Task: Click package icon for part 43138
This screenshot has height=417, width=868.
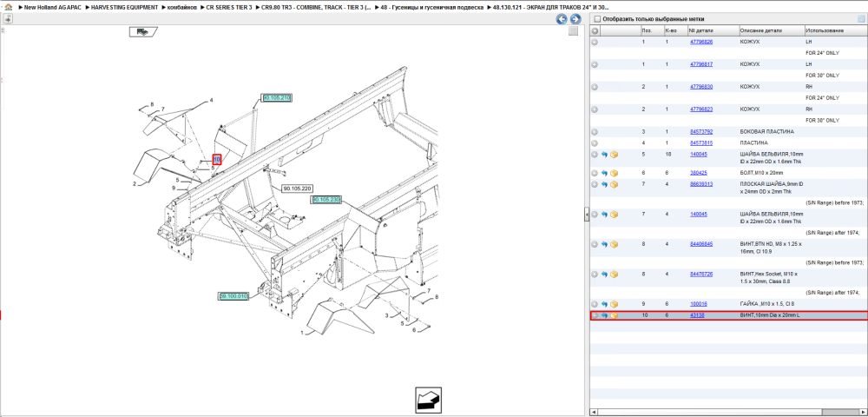Action: click(614, 315)
